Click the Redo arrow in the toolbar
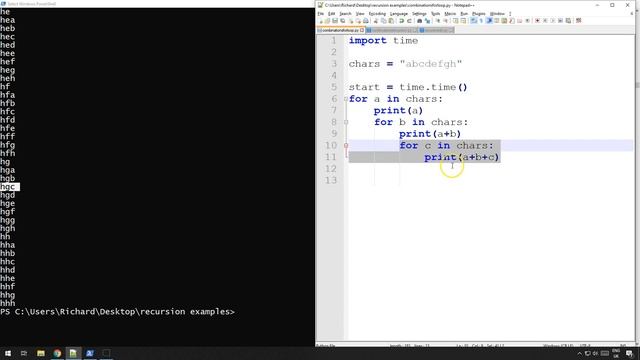The image size is (640, 360). click(409, 21)
